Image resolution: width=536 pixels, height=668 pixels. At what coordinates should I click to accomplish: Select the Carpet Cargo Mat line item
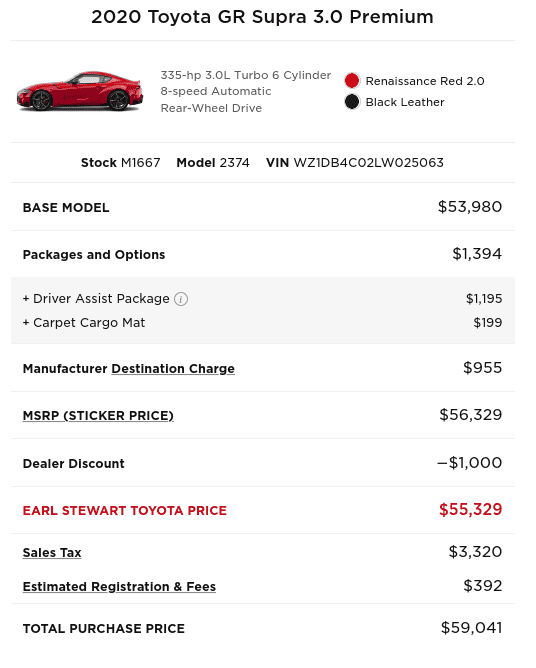point(263,322)
